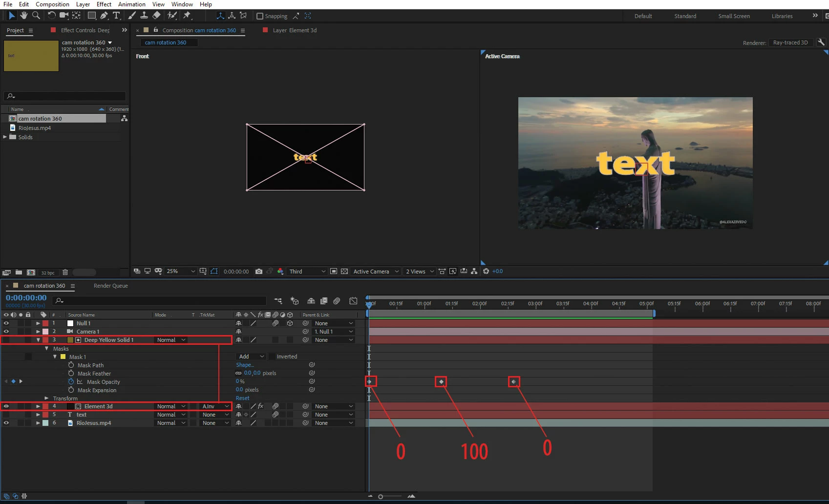The image size is (829, 504).
Task: Click the Take Snapshot camera icon
Action: point(259,272)
